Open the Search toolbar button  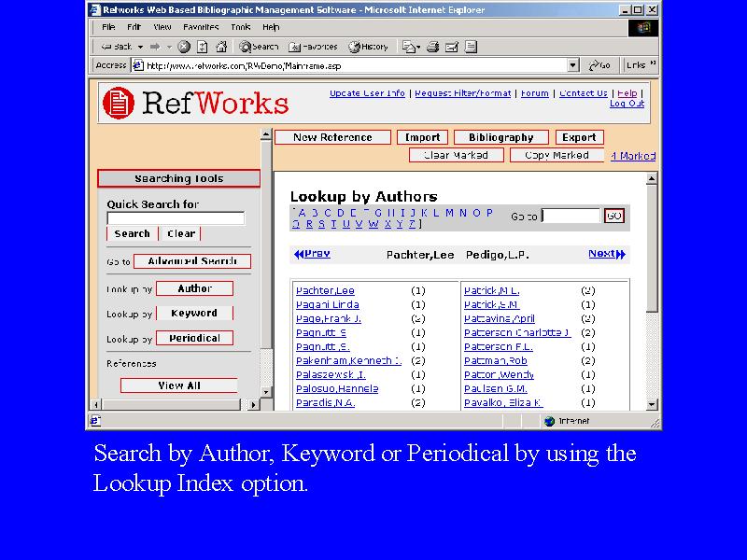pos(259,47)
